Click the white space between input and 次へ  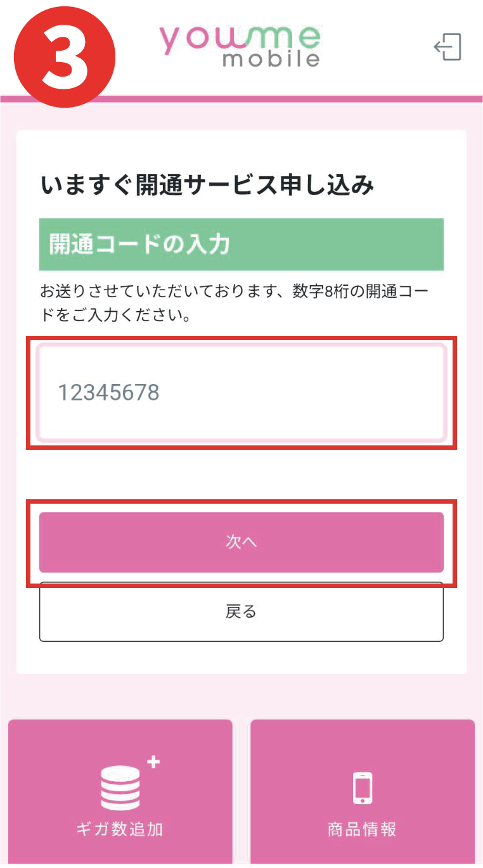(x=241, y=475)
